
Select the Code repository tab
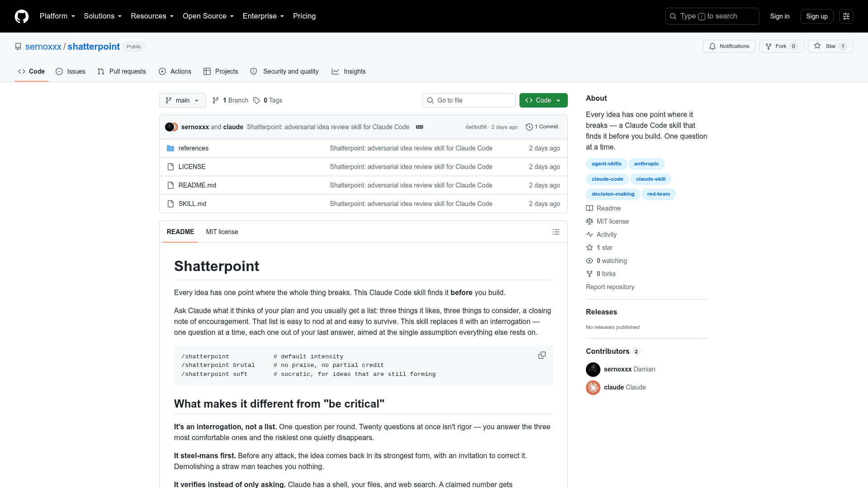(31, 71)
